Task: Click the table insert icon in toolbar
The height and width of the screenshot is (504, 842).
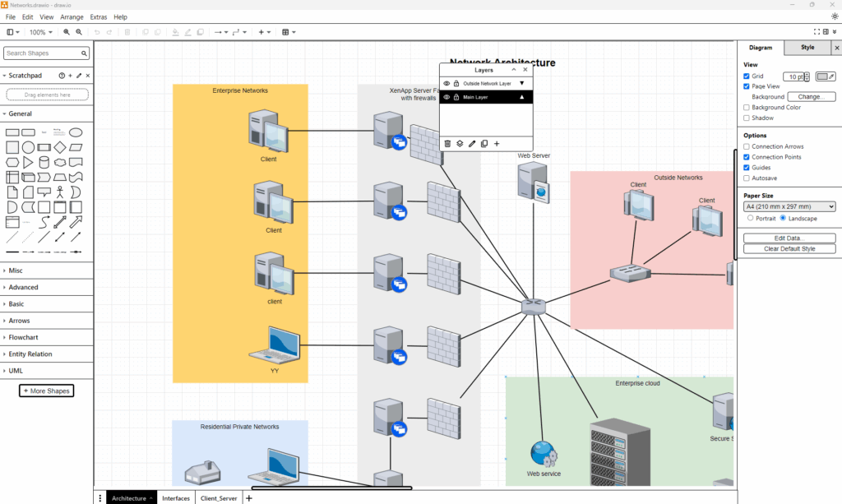Action: click(x=286, y=32)
